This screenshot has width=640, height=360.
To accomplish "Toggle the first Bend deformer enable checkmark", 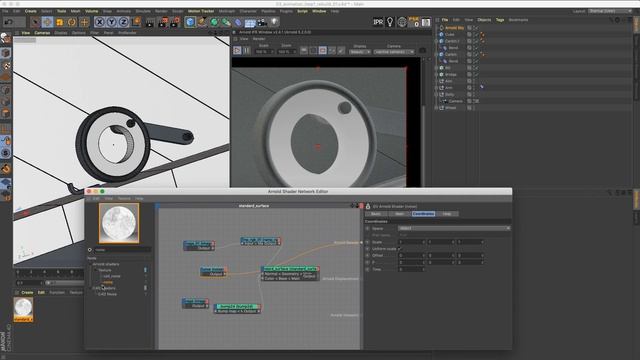I will pyautogui.click(x=476, y=48).
